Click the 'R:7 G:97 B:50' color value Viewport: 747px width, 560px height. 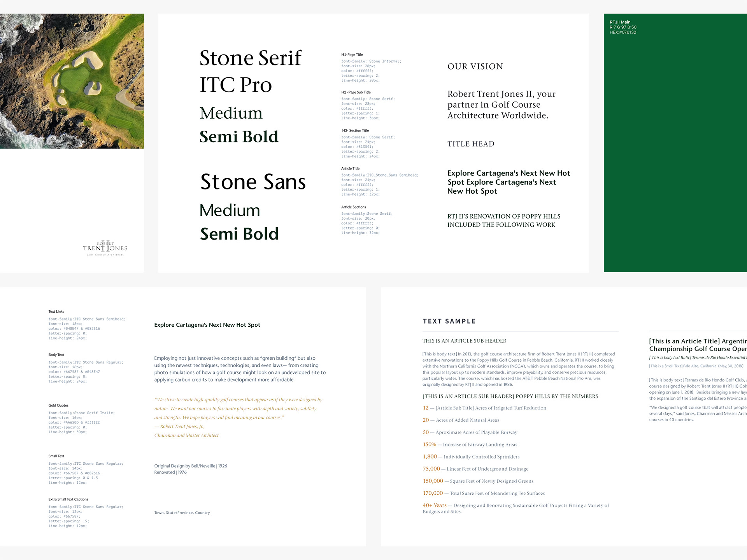click(623, 27)
